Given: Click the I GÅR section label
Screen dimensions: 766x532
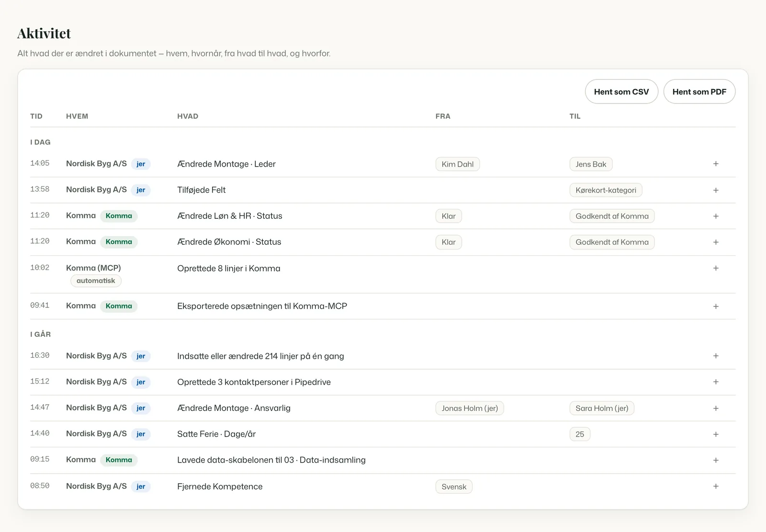Looking at the screenshot, I should pyautogui.click(x=40, y=334).
